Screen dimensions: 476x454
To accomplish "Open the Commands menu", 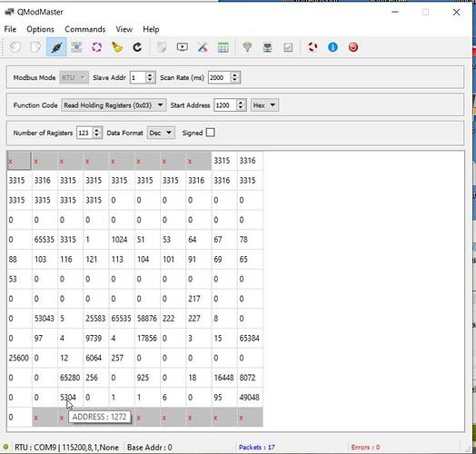I will [85, 29].
